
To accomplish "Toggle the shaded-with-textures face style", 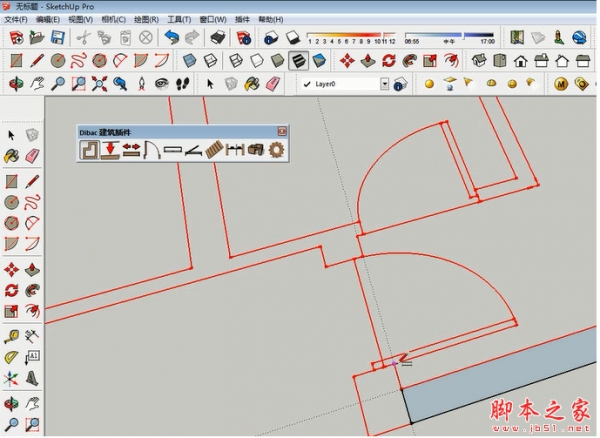I will click(x=298, y=61).
